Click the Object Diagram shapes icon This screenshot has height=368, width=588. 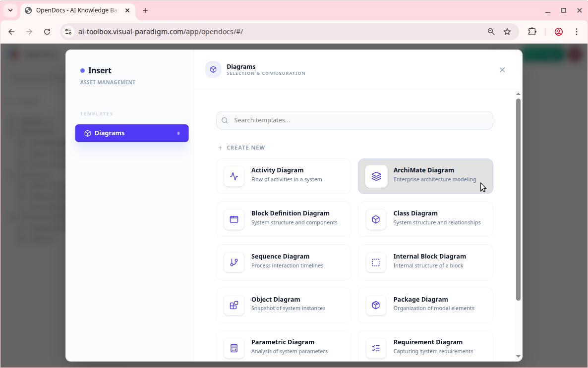point(234,306)
